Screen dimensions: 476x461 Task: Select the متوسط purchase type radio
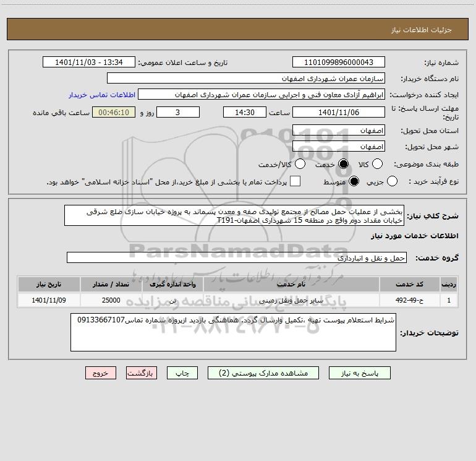coord(354,181)
